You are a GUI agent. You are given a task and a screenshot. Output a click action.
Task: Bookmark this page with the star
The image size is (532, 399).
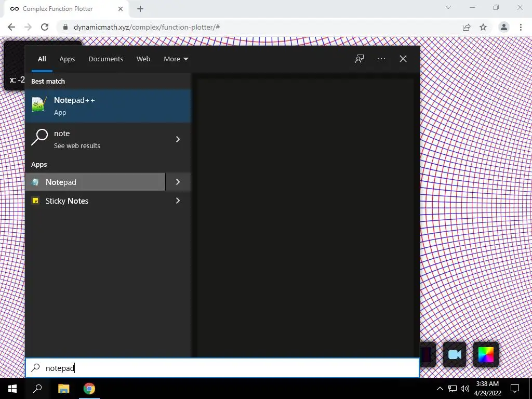tap(483, 27)
